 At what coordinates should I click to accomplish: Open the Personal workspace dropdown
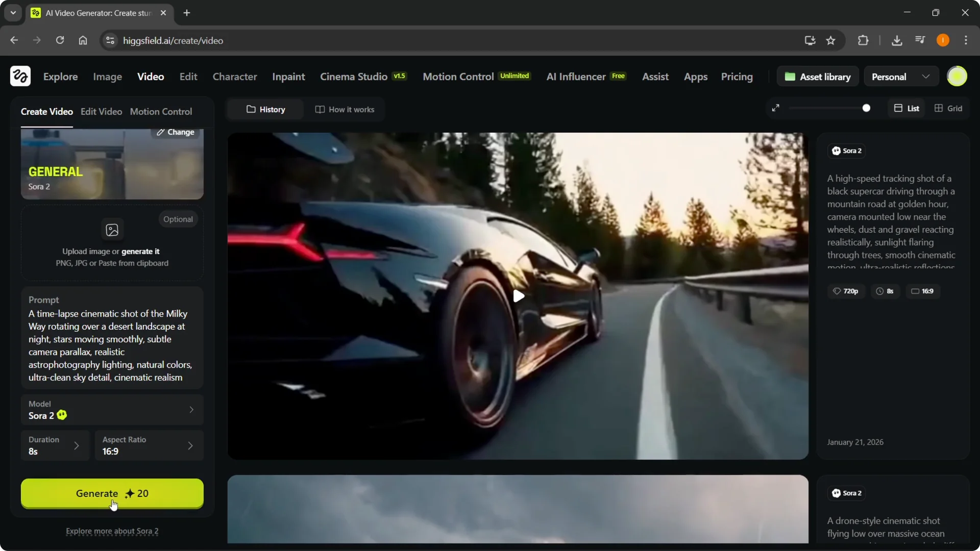(901, 77)
